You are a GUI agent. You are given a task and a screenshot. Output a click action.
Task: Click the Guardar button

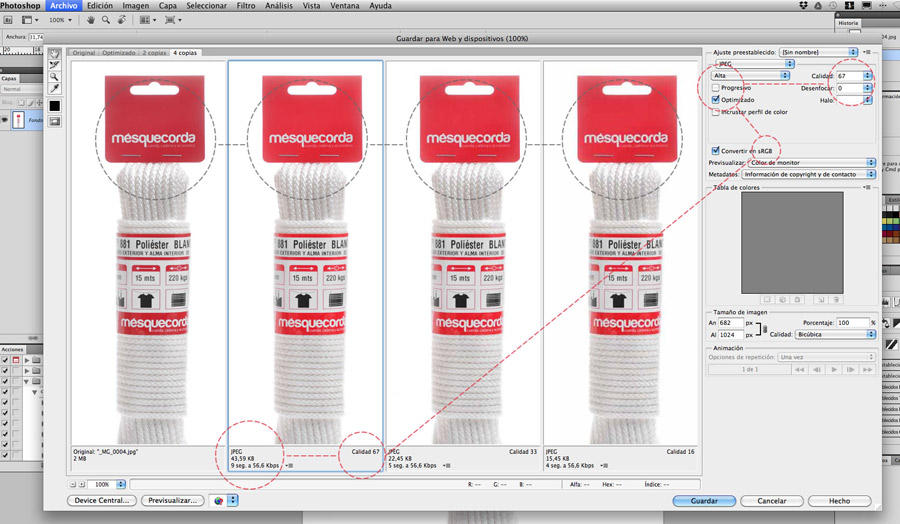[x=705, y=500]
